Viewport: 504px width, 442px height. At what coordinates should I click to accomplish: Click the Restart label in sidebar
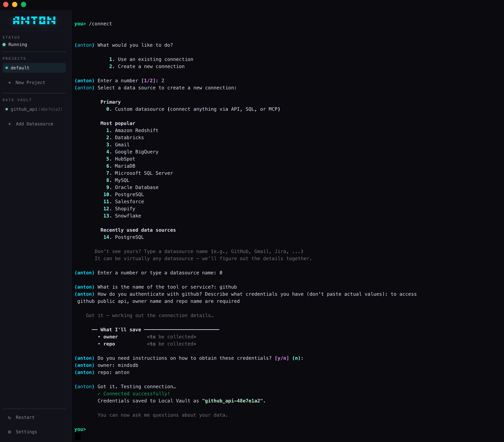pos(25,417)
